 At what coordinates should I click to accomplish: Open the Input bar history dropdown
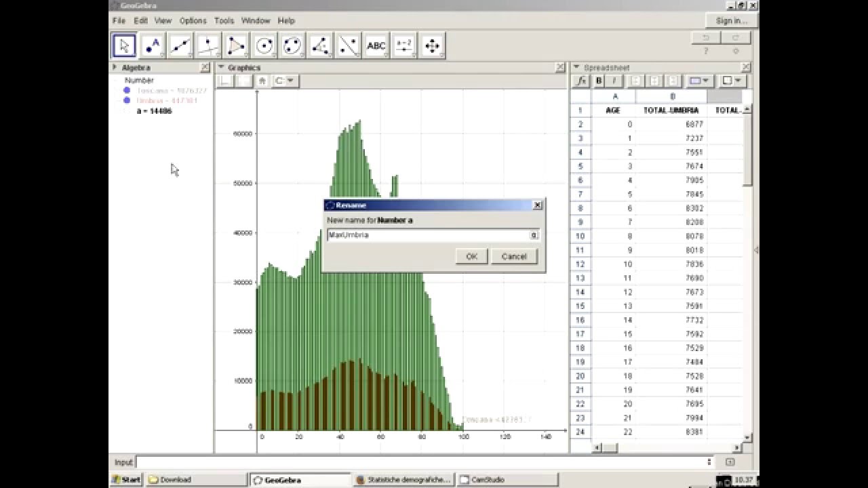pyautogui.click(x=709, y=462)
